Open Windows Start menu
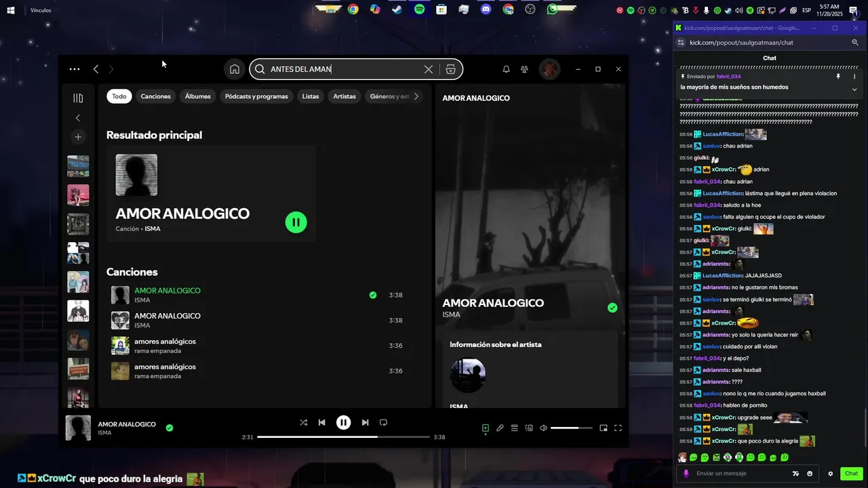The image size is (868, 488). click(x=11, y=10)
